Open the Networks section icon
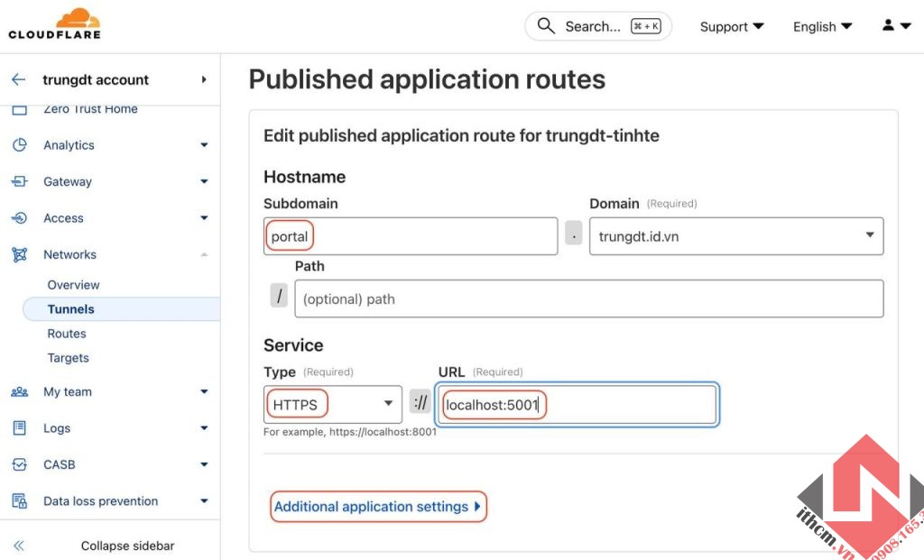Image resolution: width=924 pixels, height=560 pixels. point(20,253)
